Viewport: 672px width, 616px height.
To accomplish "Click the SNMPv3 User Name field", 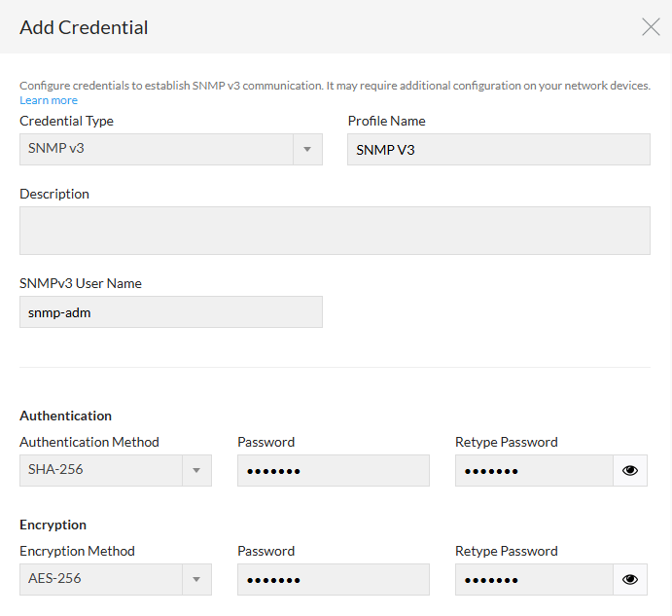I will pyautogui.click(x=170, y=312).
